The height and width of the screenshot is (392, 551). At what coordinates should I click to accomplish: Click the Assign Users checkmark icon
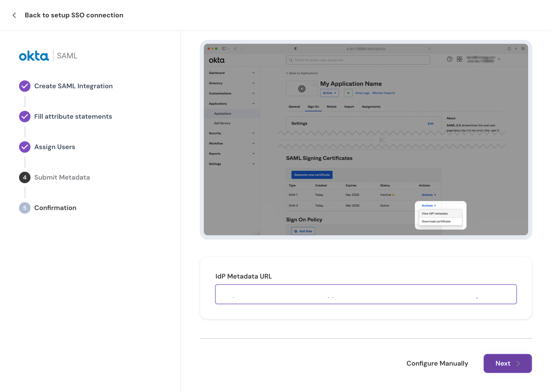tap(25, 147)
